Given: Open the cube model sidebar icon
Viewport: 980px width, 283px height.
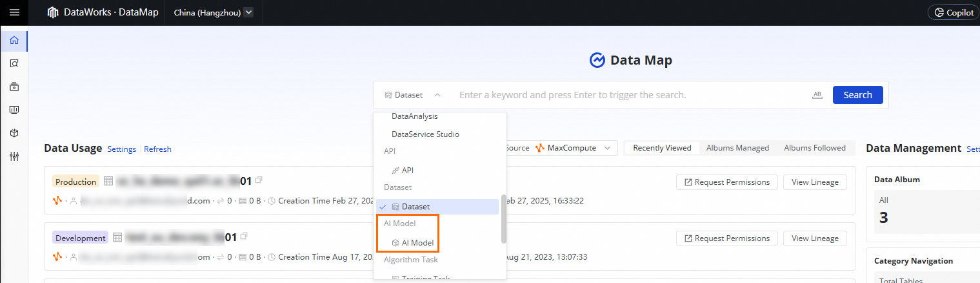Looking at the screenshot, I should [x=14, y=132].
